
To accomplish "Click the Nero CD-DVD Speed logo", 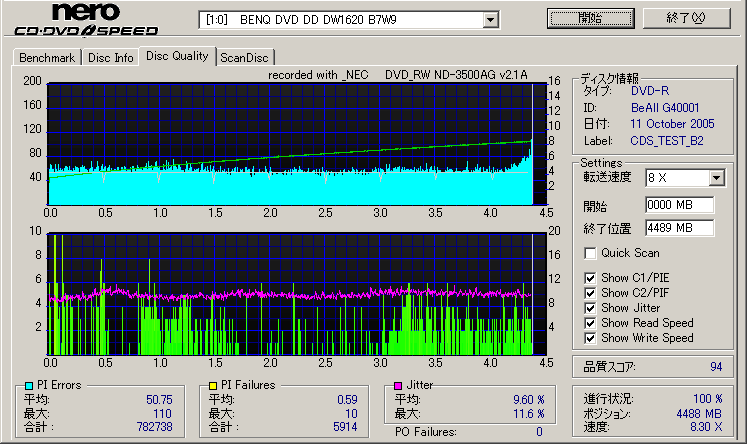I will coord(86,20).
